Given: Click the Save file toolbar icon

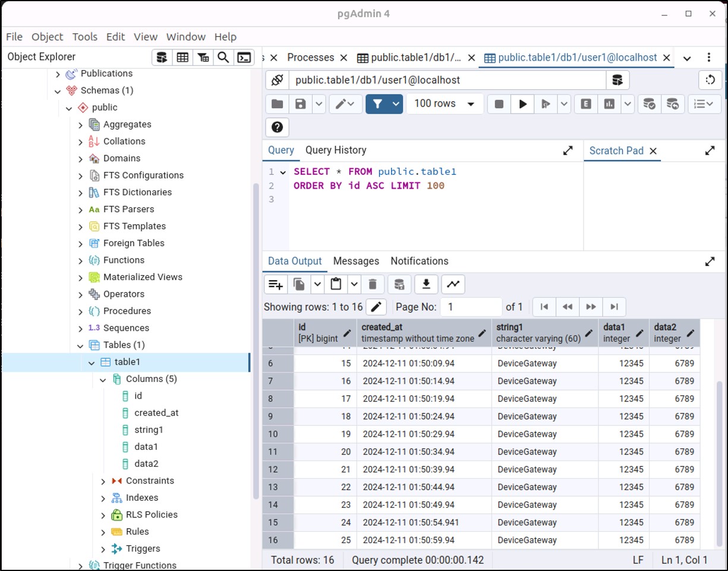Looking at the screenshot, I should (301, 104).
